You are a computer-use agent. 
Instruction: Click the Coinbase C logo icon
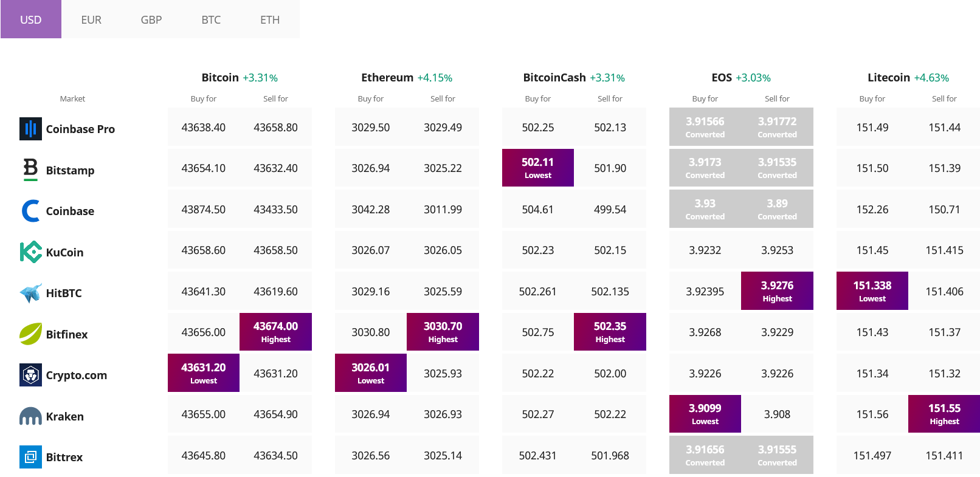pyautogui.click(x=30, y=211)
